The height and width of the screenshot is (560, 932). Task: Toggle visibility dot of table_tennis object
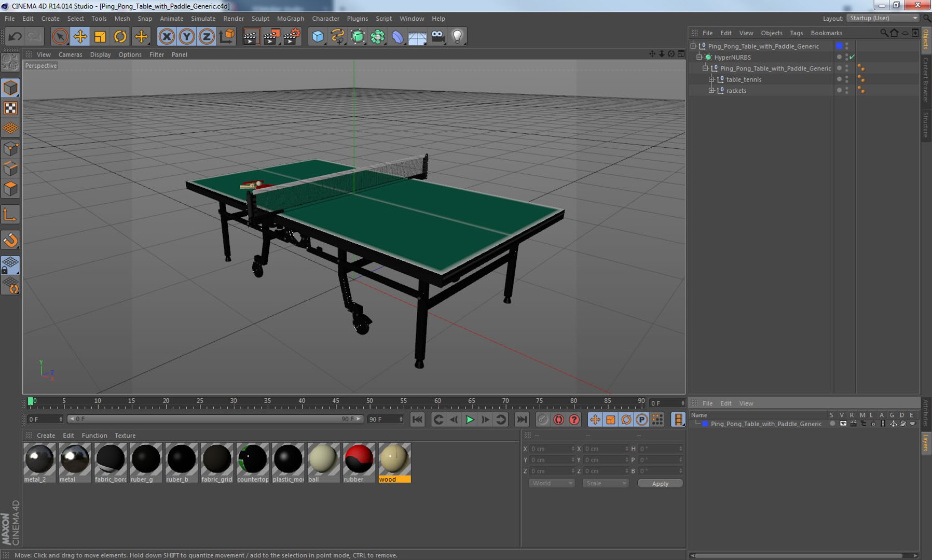839,79
